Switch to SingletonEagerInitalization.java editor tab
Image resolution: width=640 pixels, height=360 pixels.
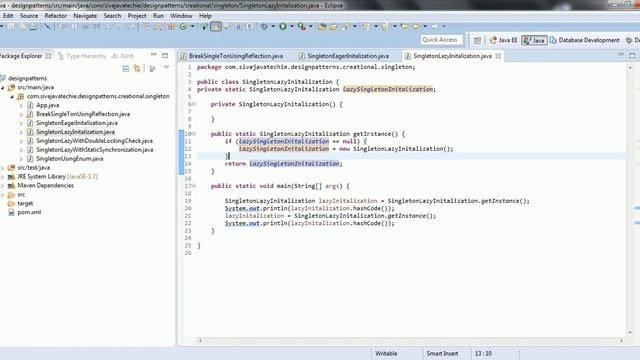point(344,56)
